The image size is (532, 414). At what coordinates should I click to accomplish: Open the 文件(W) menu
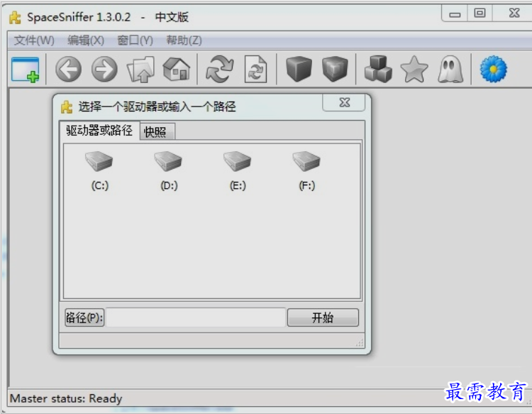pyautogui.click(x=34, y=40)
